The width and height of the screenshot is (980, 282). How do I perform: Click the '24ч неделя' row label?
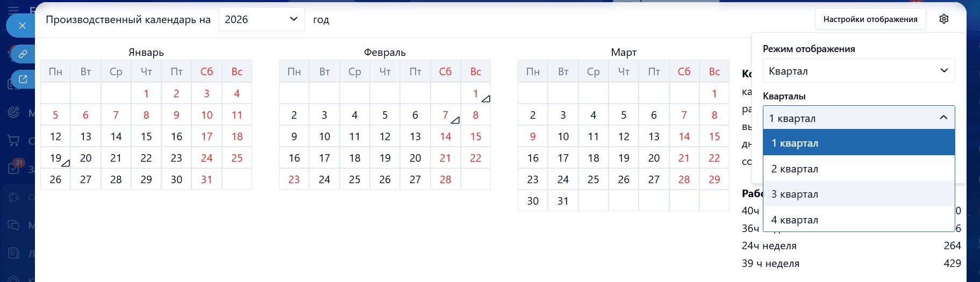tap(769, 245)
